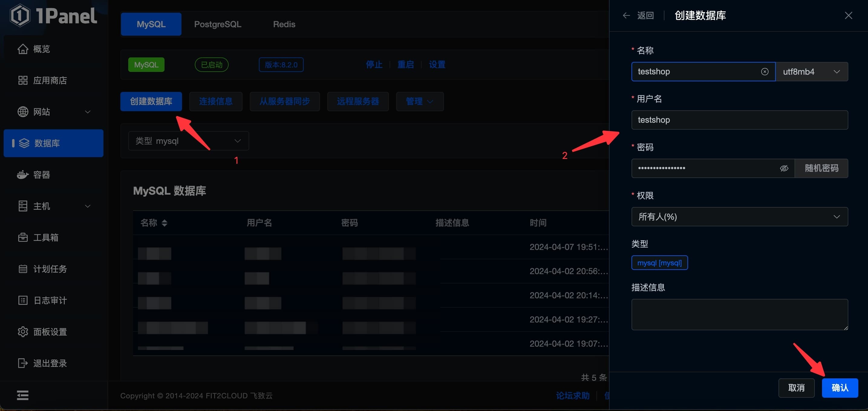Clear the 名称 field with the X icon
Viewport: 868px width, 411px height.
coord(765,72)
